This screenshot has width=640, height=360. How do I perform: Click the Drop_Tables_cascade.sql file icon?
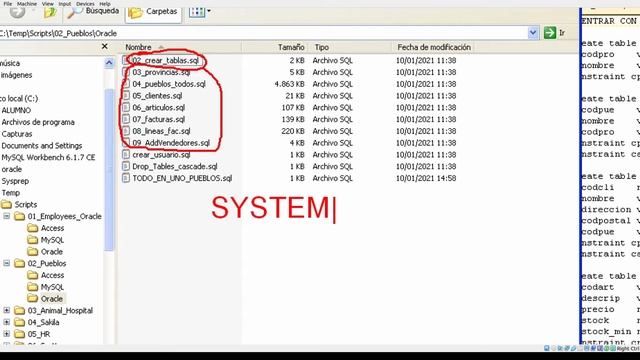click(x=126, y=167)
